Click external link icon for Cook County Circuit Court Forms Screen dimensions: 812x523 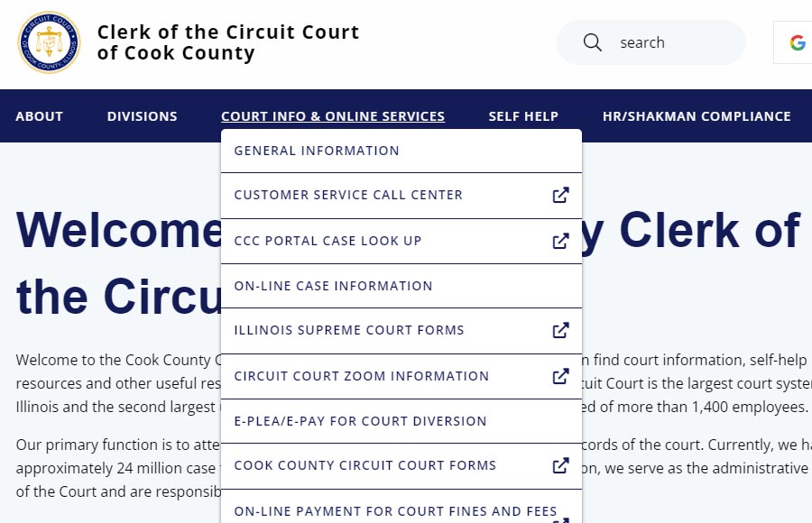tap(561, 465)
